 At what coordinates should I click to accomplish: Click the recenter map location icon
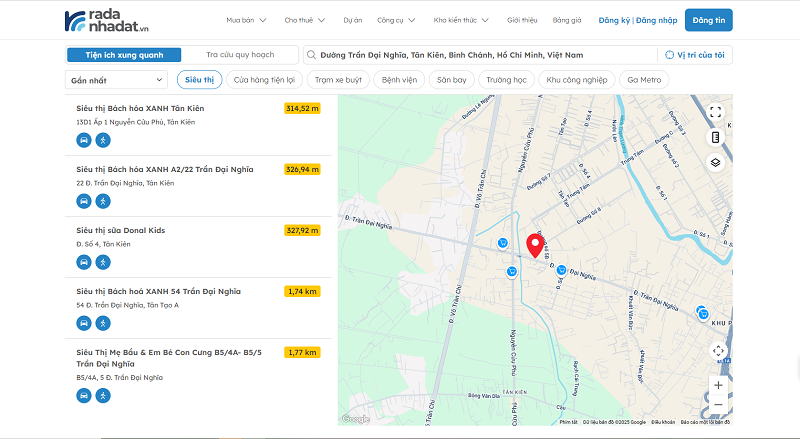718,351
